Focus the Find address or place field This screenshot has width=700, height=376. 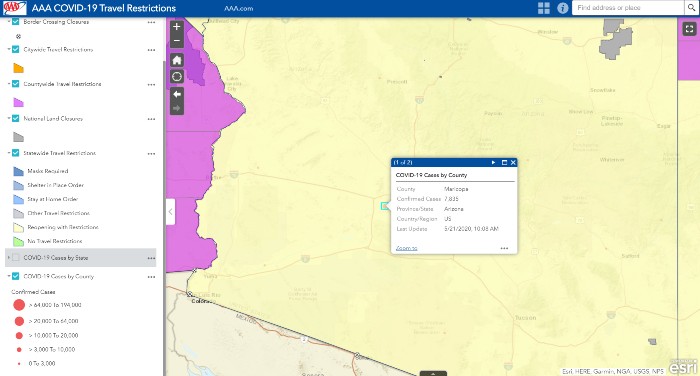[628, 8]
